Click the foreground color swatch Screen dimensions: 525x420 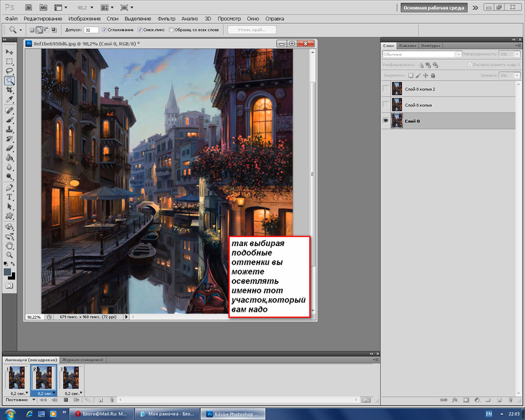pyautogui.click(x=7, y=272)
